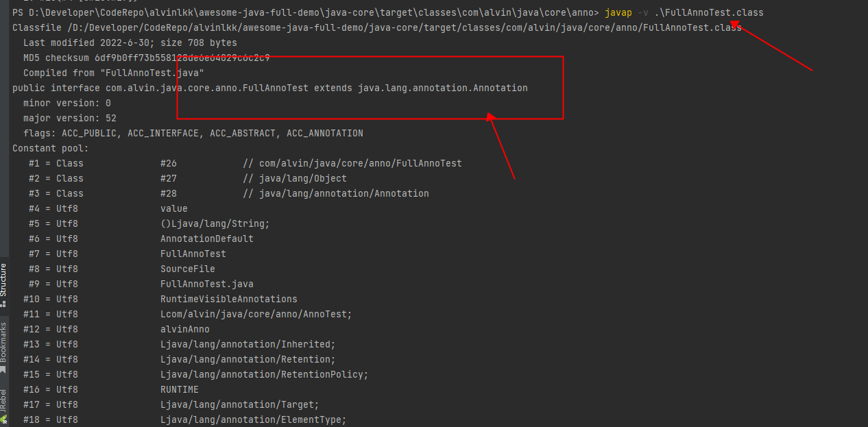Click 'Ljava/lang/annotation/Retention;' at #14

click(x=248, y=359)
